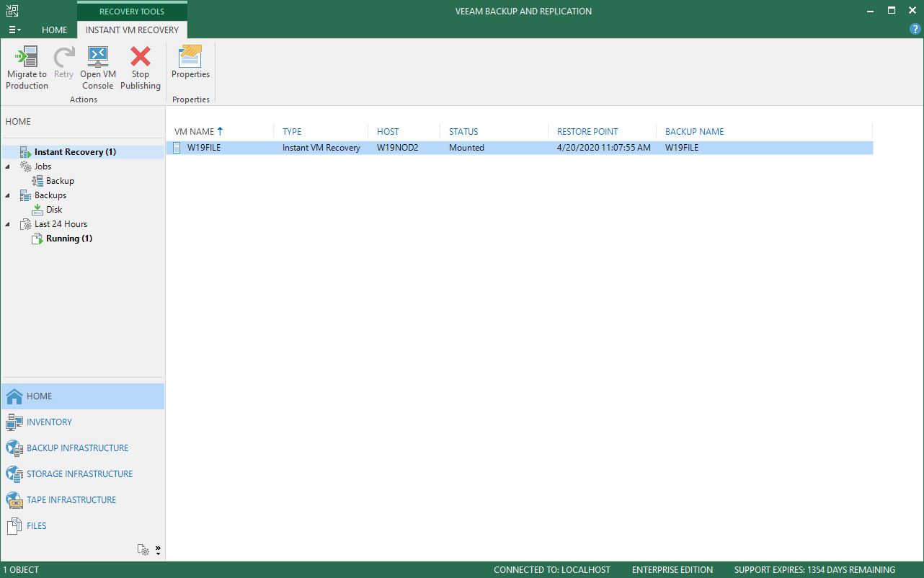This screenshot has width=924, height=578.
Task: Click Migrate to Production icon
Action: [27, 56]
